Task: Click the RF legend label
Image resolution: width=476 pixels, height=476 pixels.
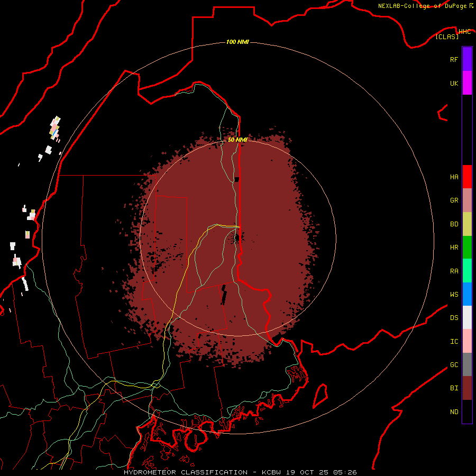Action: 454,59
